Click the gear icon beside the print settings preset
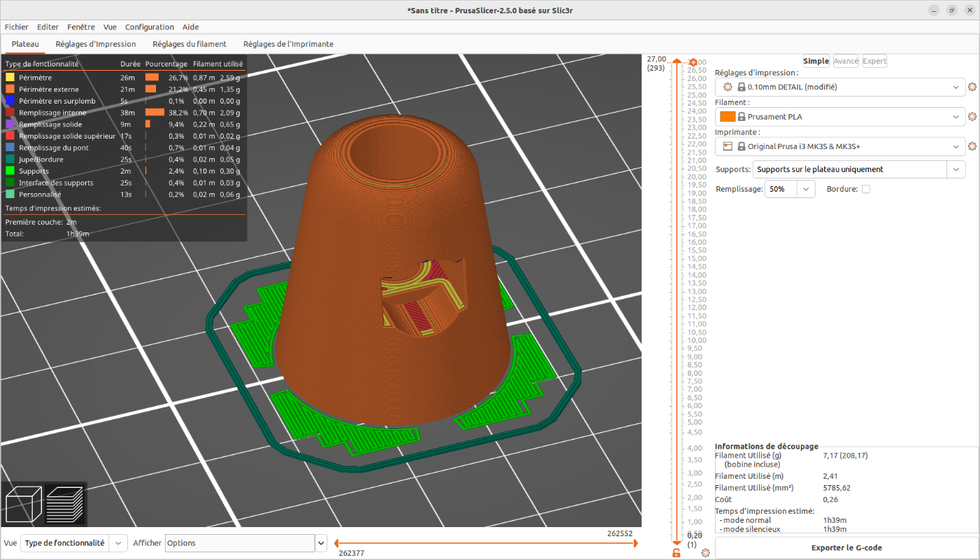 [x=972, y=87]
